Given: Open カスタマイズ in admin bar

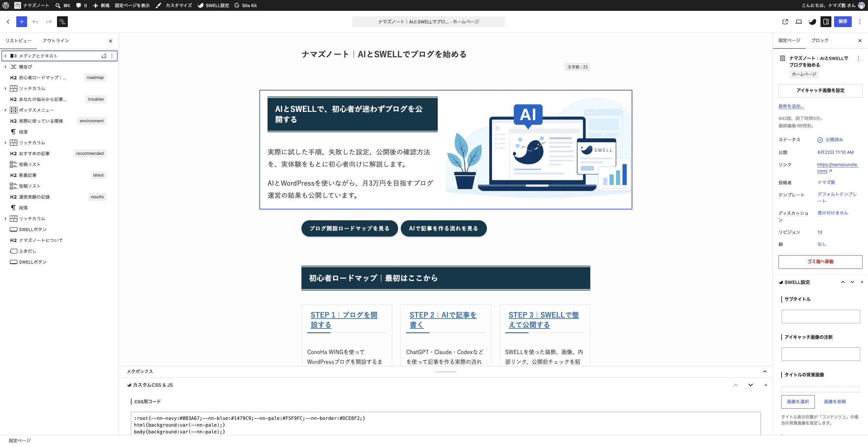Looking at the screenshot, I should click(174, 5).
